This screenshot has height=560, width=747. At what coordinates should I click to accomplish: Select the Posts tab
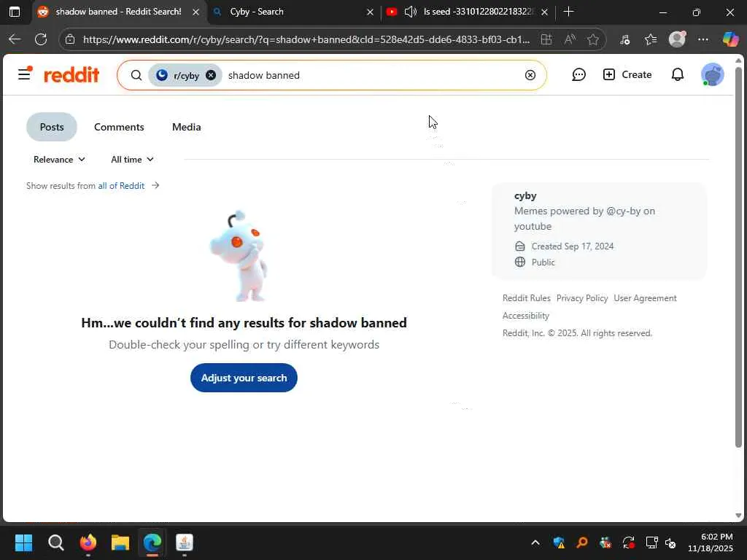(x=52, y=127)
